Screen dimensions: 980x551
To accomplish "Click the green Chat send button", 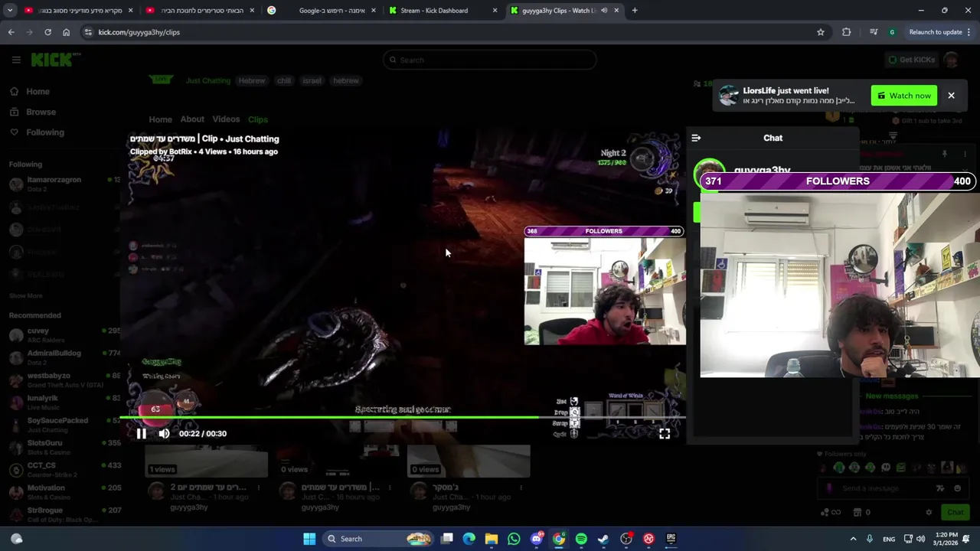I will (955, 512).
